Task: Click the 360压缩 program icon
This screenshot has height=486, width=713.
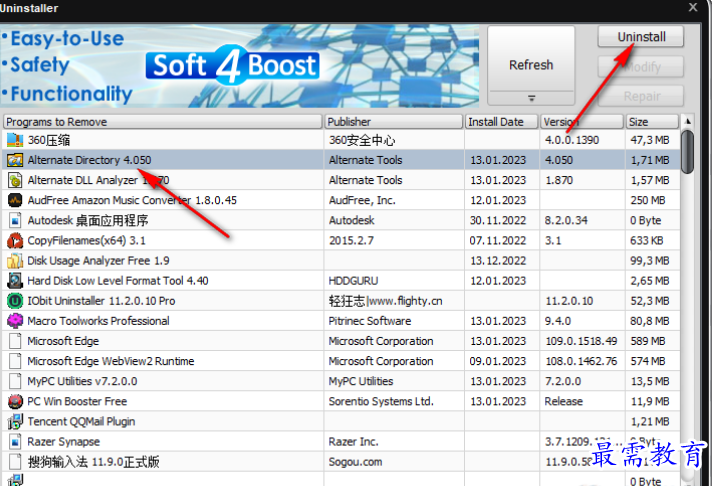Action: [x=15, y=140]
